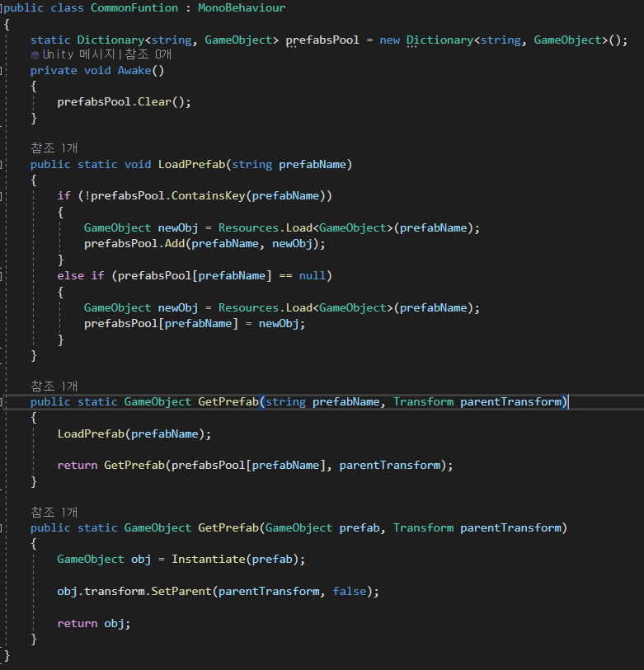
Task: Click 'SetParent' in obj.transform.SetParent
Action: 181,591
